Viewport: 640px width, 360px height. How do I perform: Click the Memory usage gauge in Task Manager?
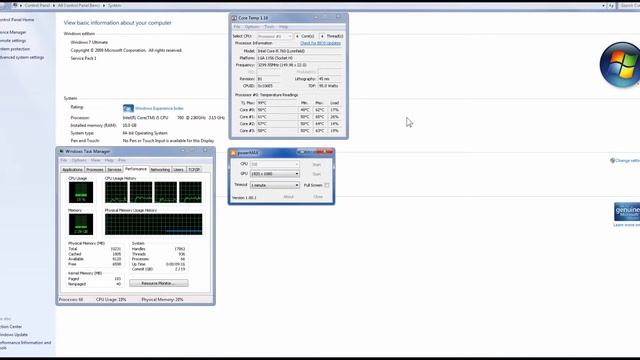coord(81,224)
